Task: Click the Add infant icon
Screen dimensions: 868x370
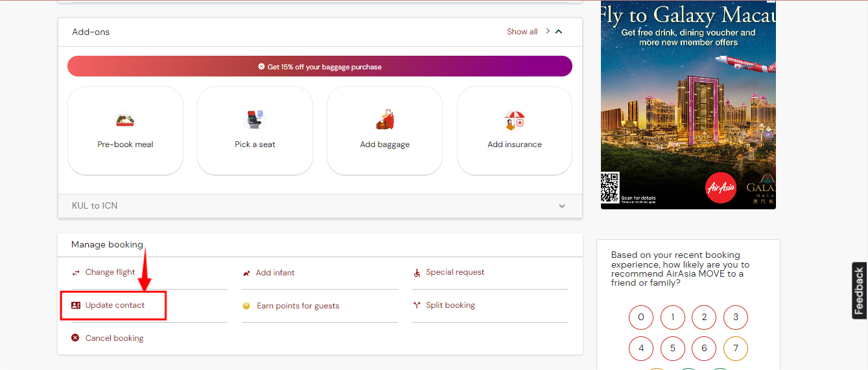Action: pyautogui.click(x=246, y=273)
